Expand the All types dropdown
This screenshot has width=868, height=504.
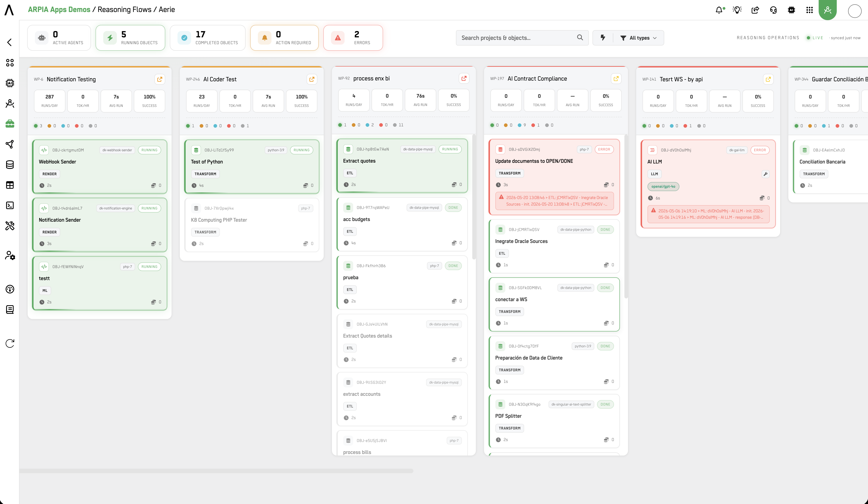click(639, 38)
